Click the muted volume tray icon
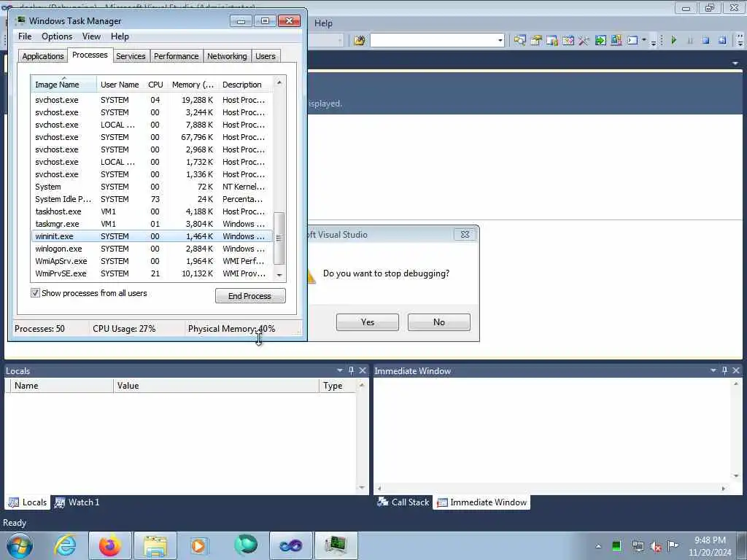747x560 pixels. [656, 546]
